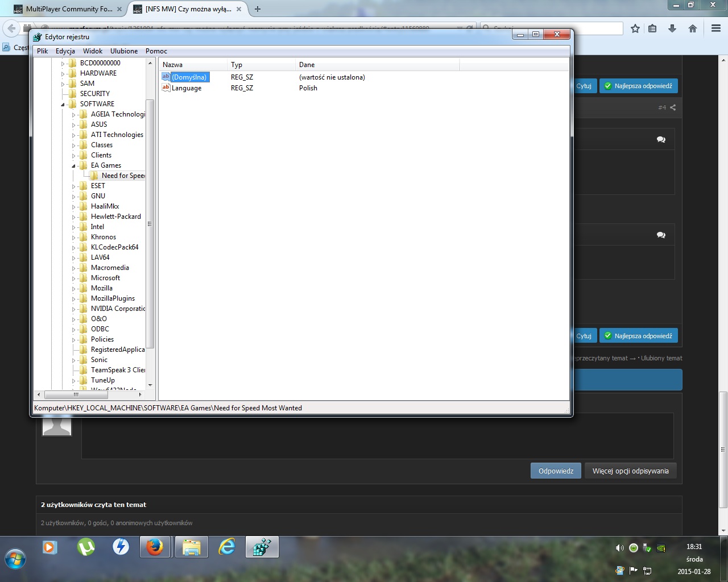This screenshot has width=728, height=582.
Task: Select the GNU folder icon
Action: click(83, 196)
